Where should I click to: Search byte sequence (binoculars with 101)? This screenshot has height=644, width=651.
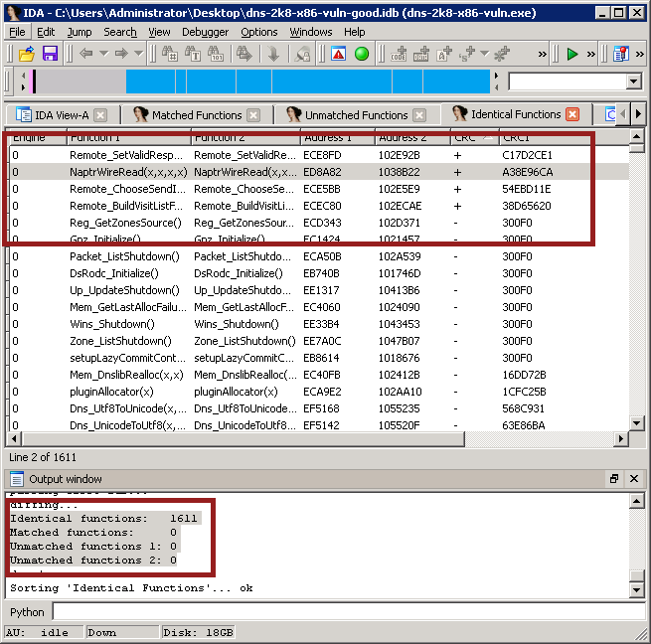pos(216,54)
